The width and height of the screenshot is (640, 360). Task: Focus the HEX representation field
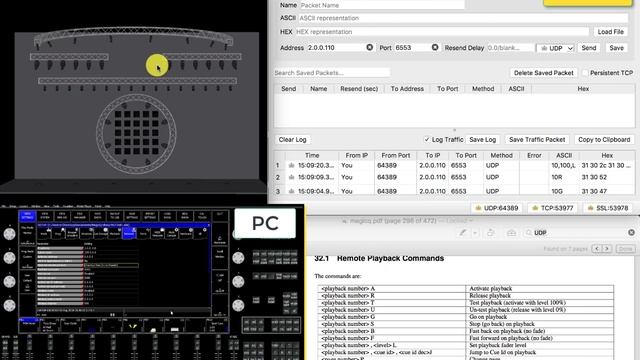[442, 31]
